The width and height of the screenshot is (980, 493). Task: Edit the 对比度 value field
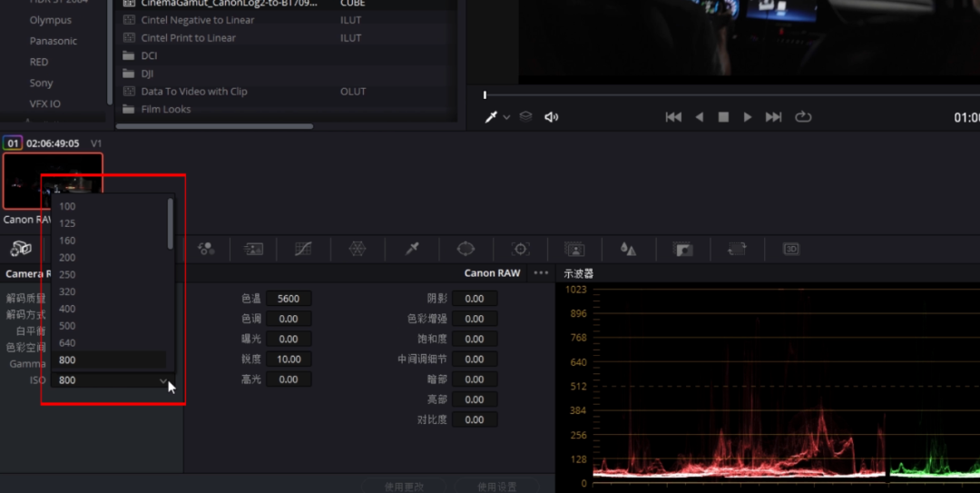475,419
